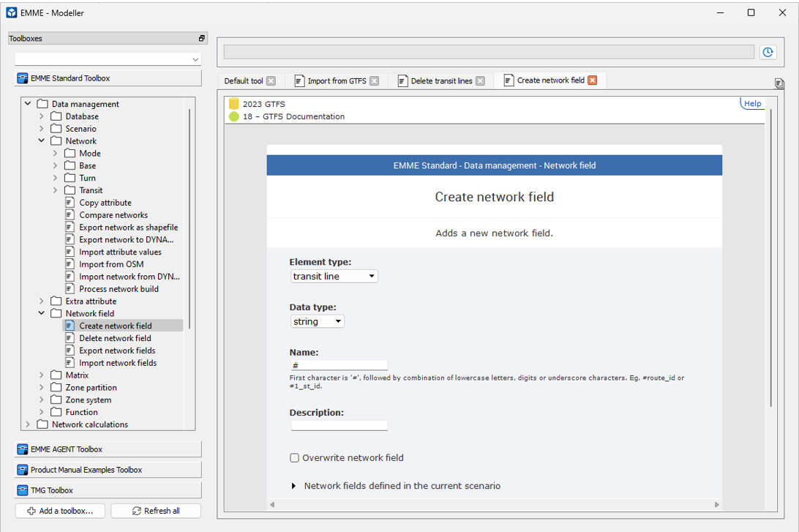799x532 pixels.
Task: Click the Description input field
Action: pyautogui.click(x=340, y=425)
